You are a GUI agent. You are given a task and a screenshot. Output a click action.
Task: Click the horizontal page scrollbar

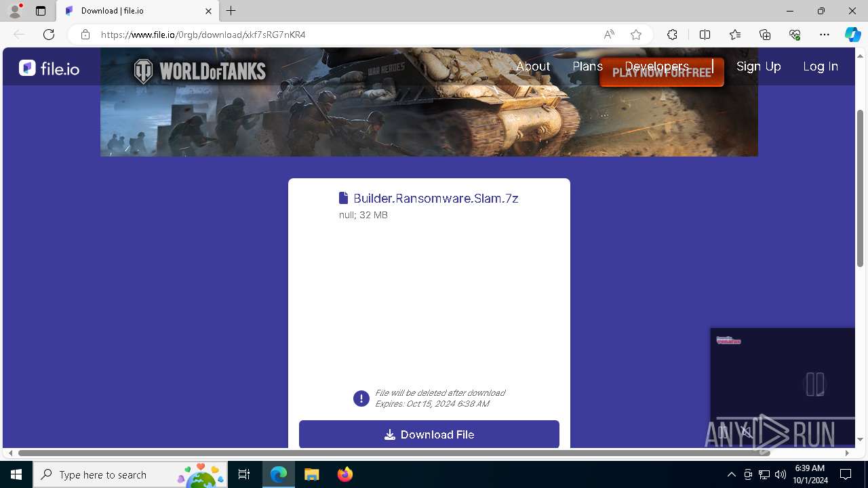pos(394,453)
